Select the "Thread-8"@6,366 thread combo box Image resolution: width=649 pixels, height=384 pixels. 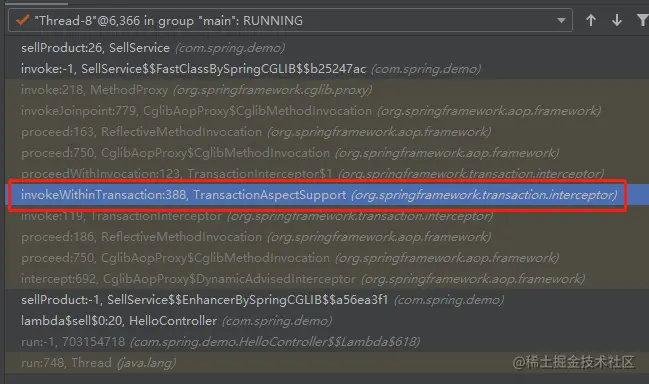click(290, 20)
